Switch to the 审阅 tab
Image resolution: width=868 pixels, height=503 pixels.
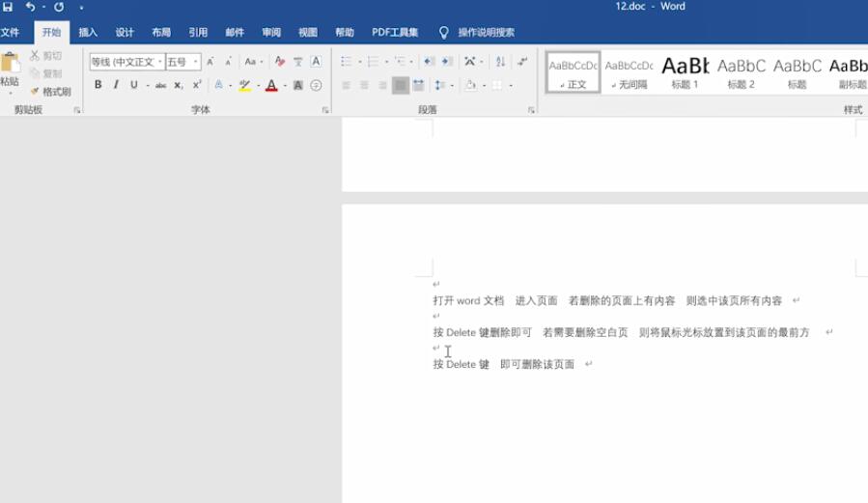click(271, 33)
